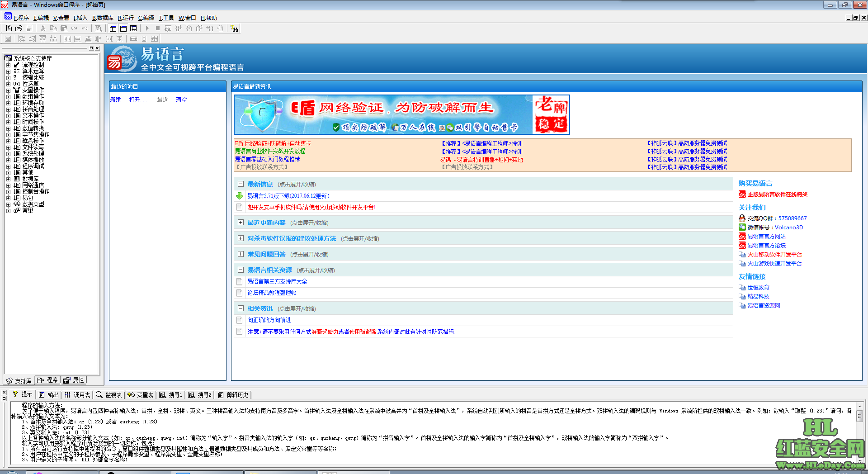Screen dimensions: 868x474
Task: Toggle the bottom status panel visibility
Action: (123, 28)
